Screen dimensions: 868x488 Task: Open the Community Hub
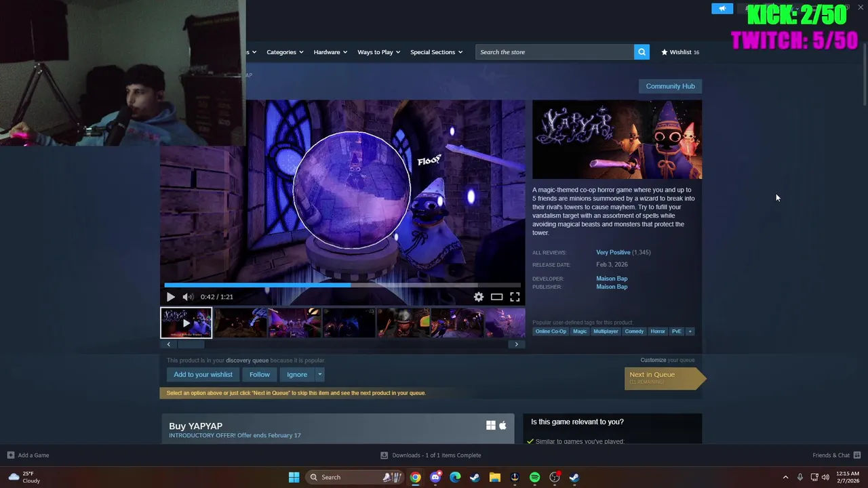pos(670,86)
